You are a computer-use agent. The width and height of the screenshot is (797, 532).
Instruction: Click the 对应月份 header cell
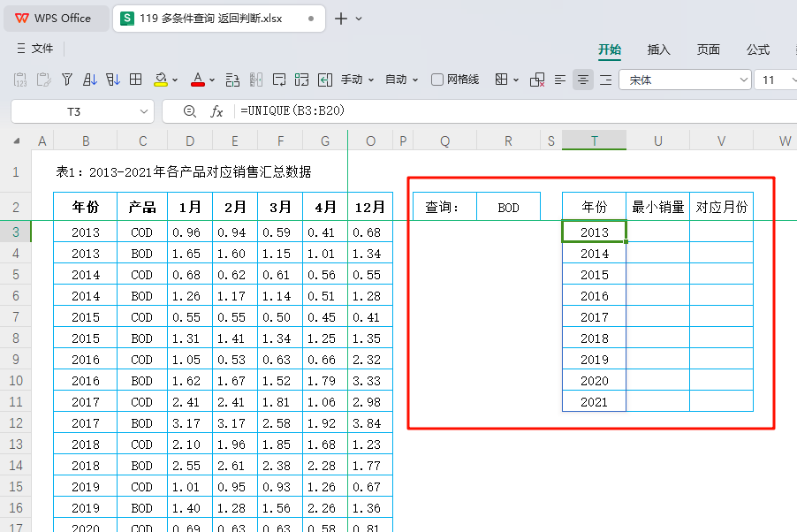tap(721, 207)
